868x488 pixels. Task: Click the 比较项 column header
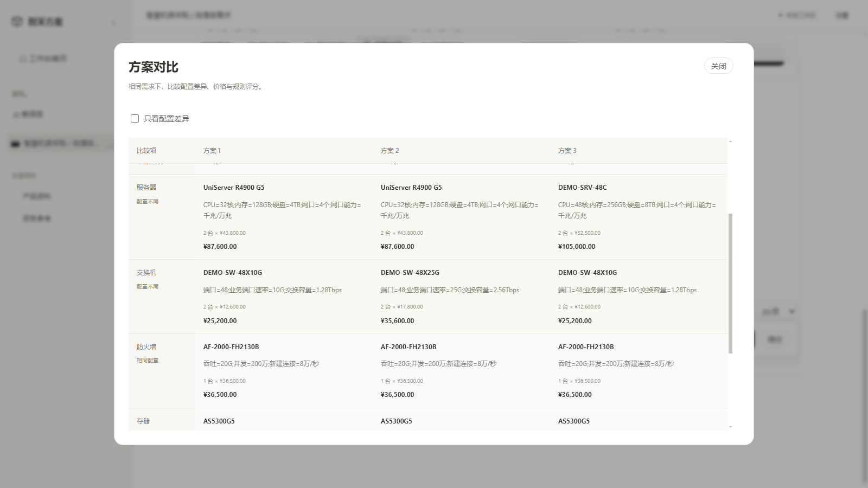point(146,151)
